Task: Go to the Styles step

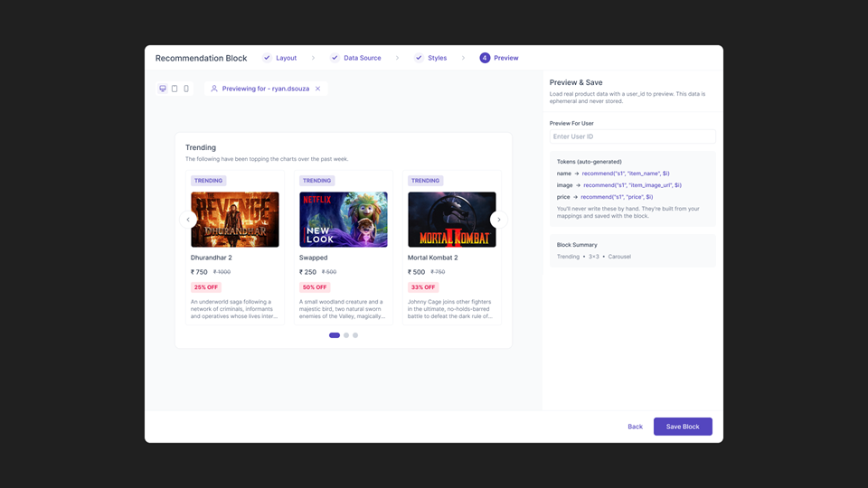Action: [437, 58]
